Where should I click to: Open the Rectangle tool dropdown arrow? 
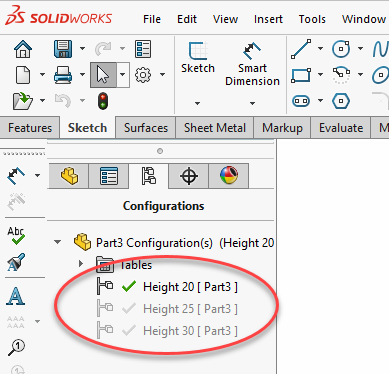tap(320, 74)
